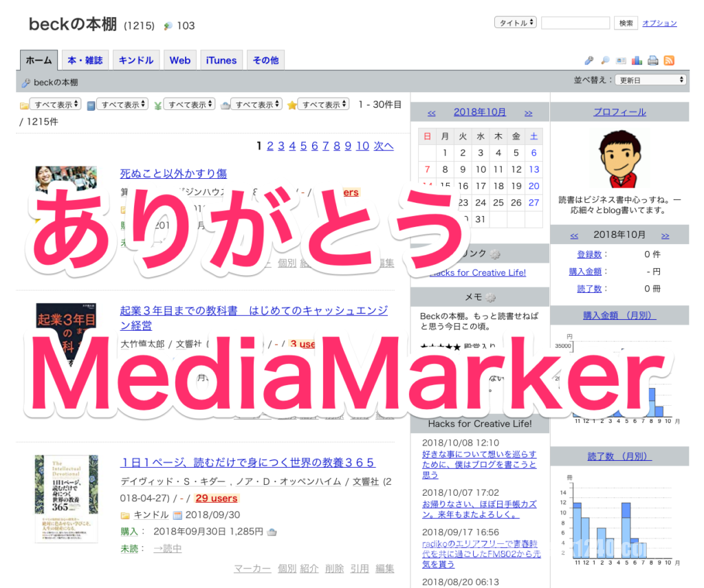
Task: Click the calendar 2018年10月 header link
Action: [x=479, y=112]
